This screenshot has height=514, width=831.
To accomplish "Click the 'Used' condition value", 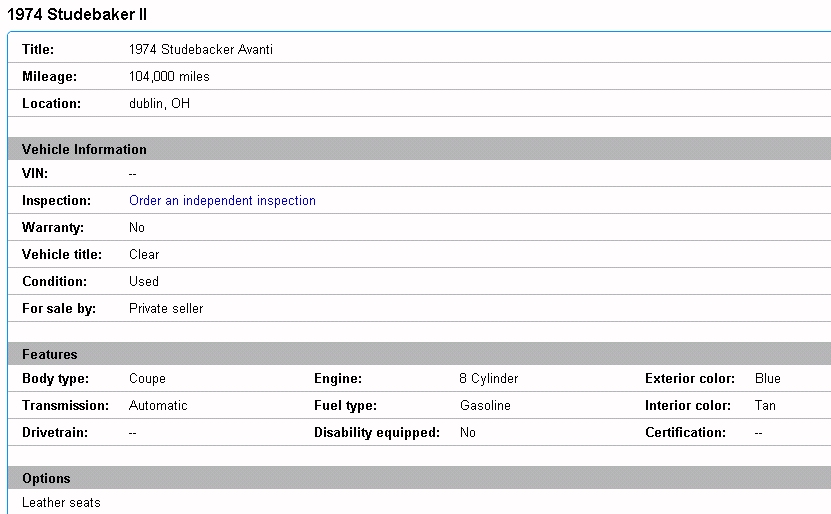I will click(144, 282).
